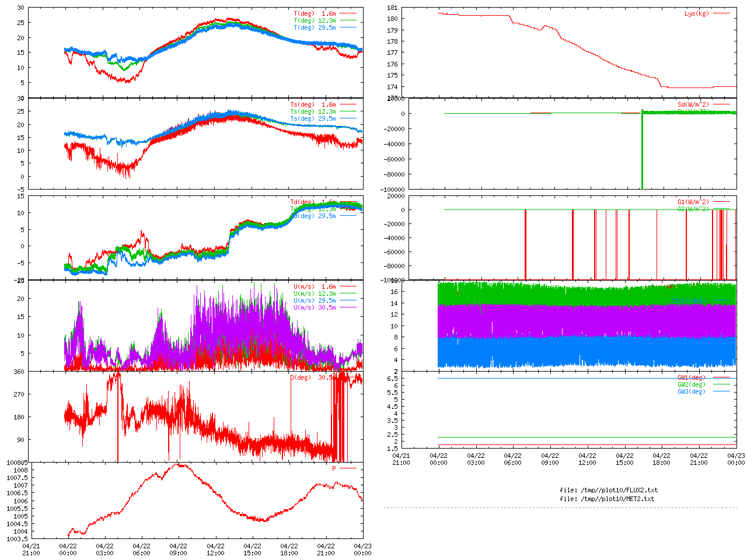Click the Sd(W/m^2) legend label
747x560 pixels.
[693, 105]
